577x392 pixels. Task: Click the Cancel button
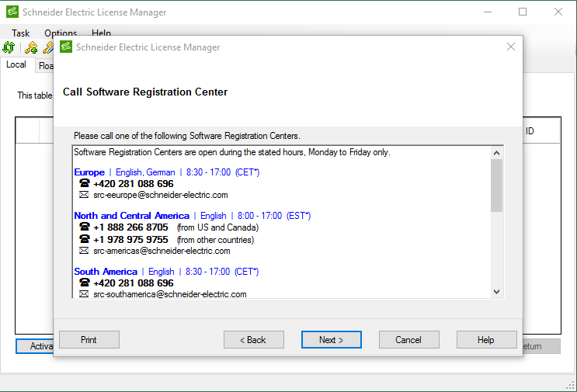coord(408,339)
